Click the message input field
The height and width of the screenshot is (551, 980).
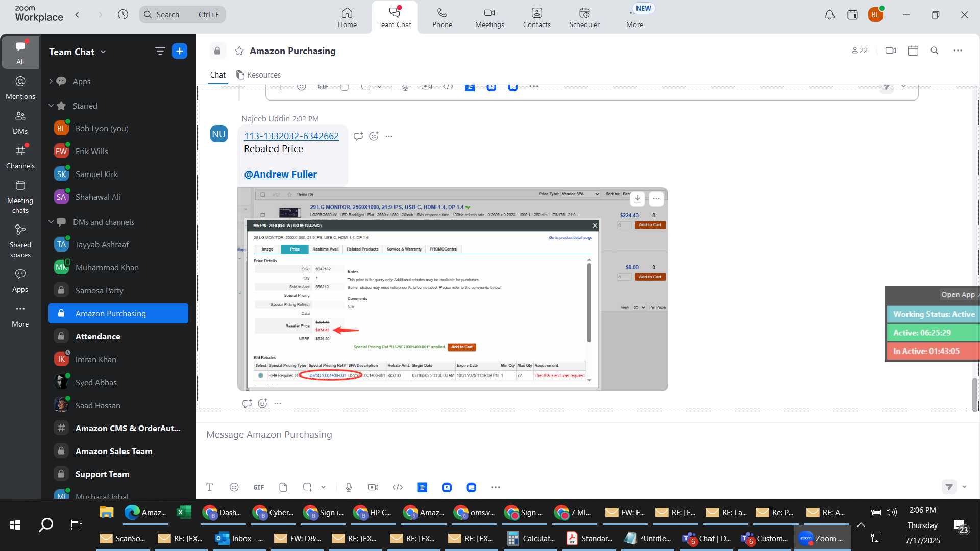coord(587,435)
